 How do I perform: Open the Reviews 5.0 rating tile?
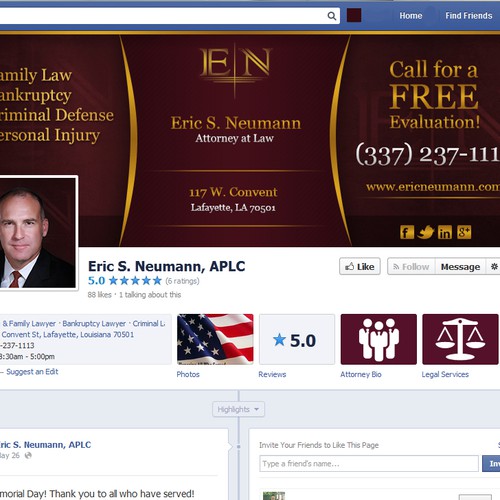(x=297, y=339)
